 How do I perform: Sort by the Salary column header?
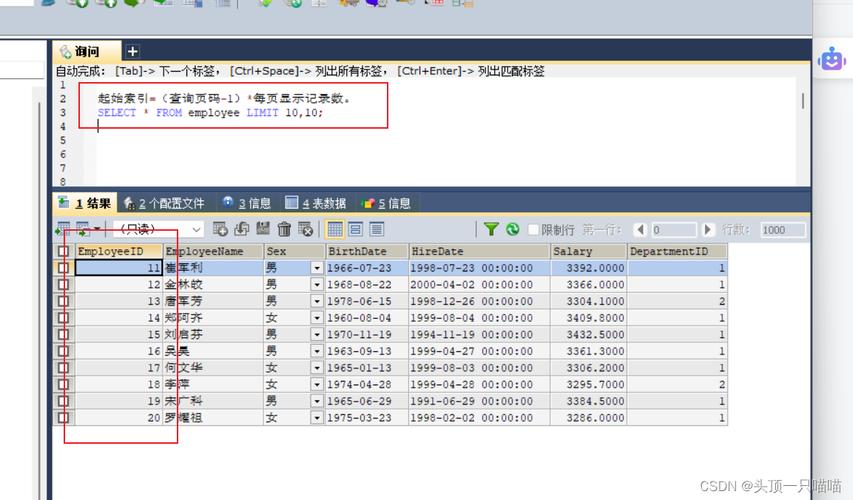coord(589,251)
